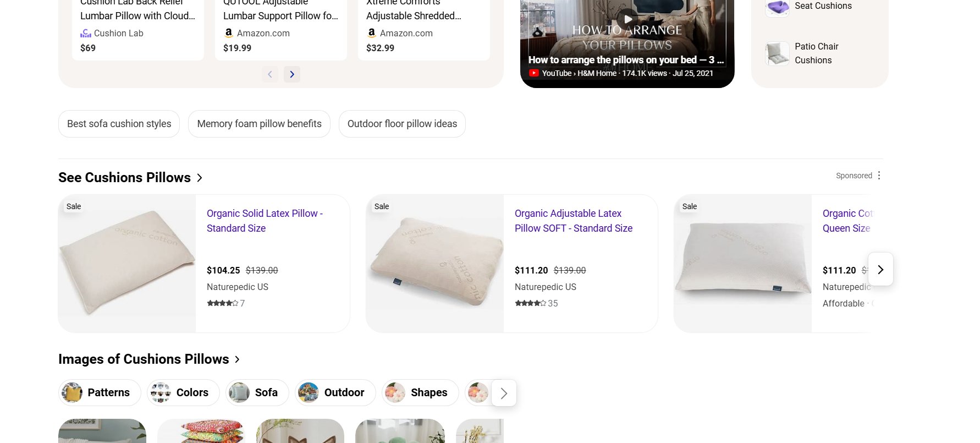Search Memory foam pillow benefits

[x=259, y=124]
